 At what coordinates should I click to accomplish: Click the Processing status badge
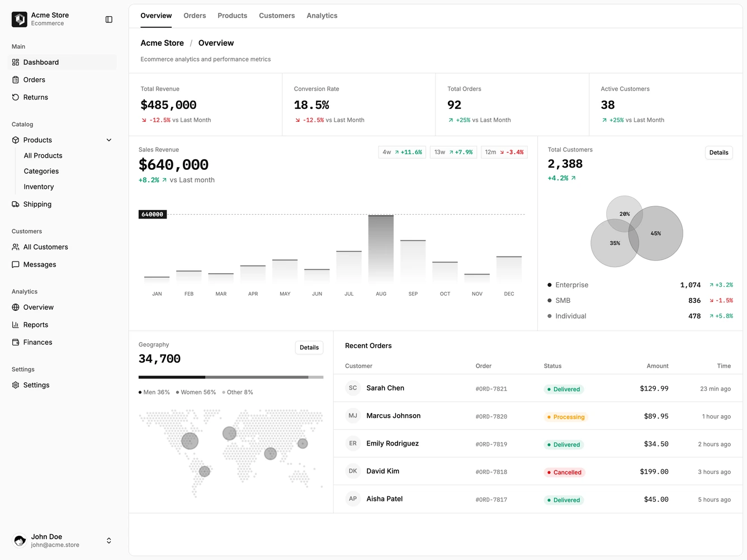[565, 417]
